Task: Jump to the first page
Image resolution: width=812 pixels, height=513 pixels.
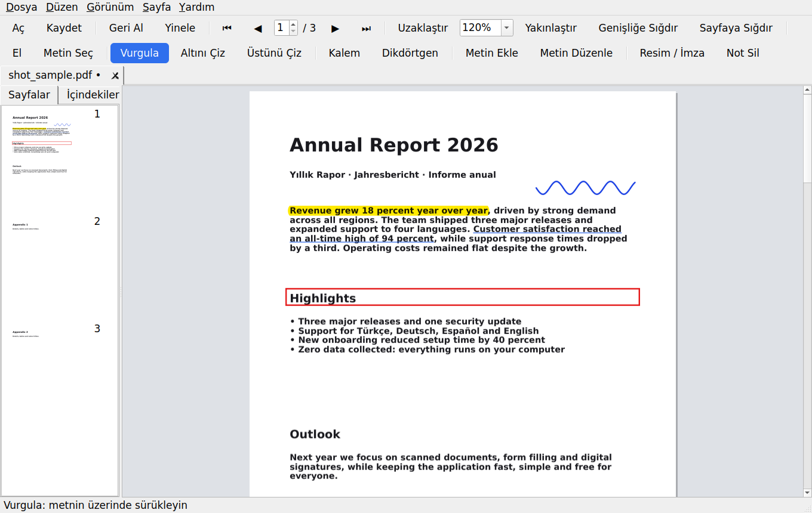Action: (x=227, y=28)
